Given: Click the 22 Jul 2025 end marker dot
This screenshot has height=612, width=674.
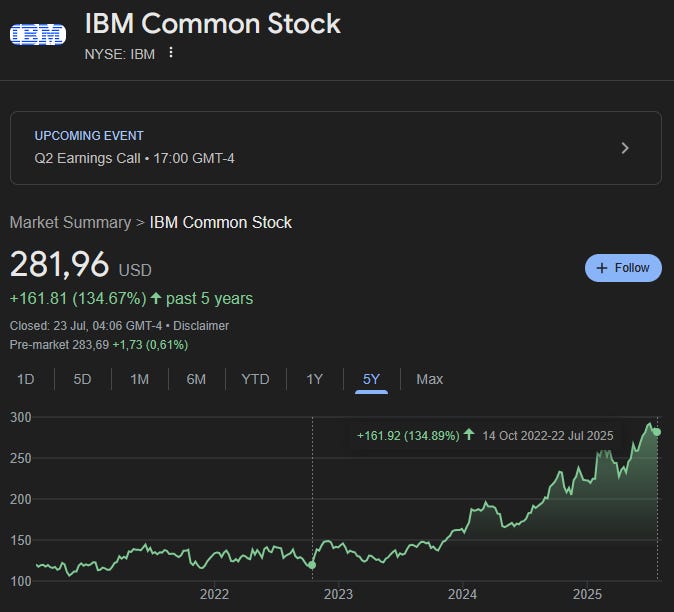Looking at the screenshot, I should click(657, 432).
